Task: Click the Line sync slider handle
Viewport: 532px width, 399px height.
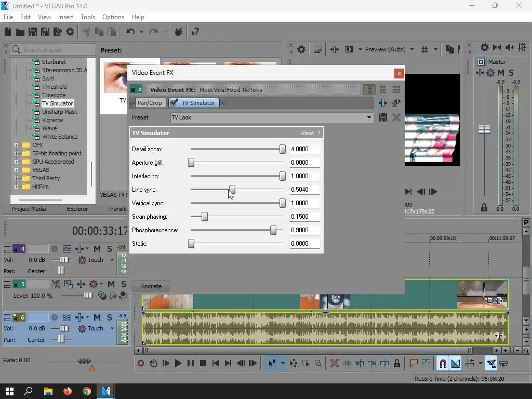Action: [x=232, y=190]
